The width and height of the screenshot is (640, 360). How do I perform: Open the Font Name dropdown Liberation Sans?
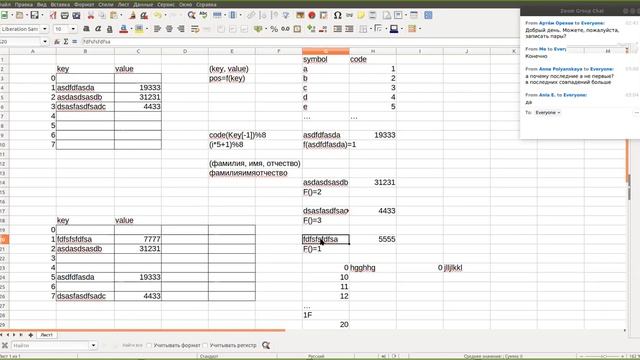pos(44,29)
